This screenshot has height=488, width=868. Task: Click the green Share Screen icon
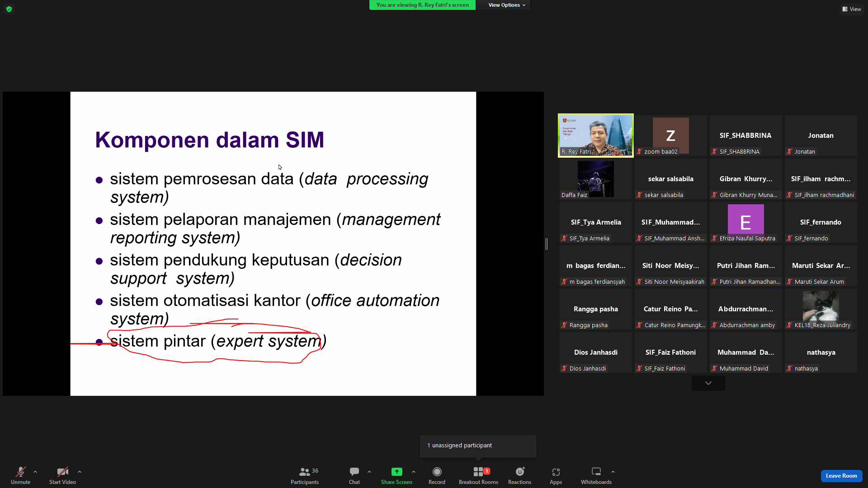pos(396,472)
